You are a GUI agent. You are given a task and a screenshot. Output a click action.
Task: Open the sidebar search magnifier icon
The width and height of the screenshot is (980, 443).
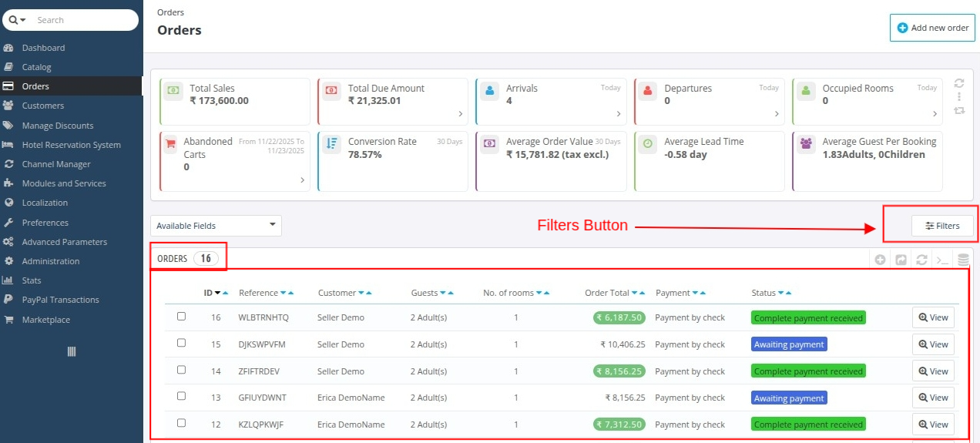[13, 20]
